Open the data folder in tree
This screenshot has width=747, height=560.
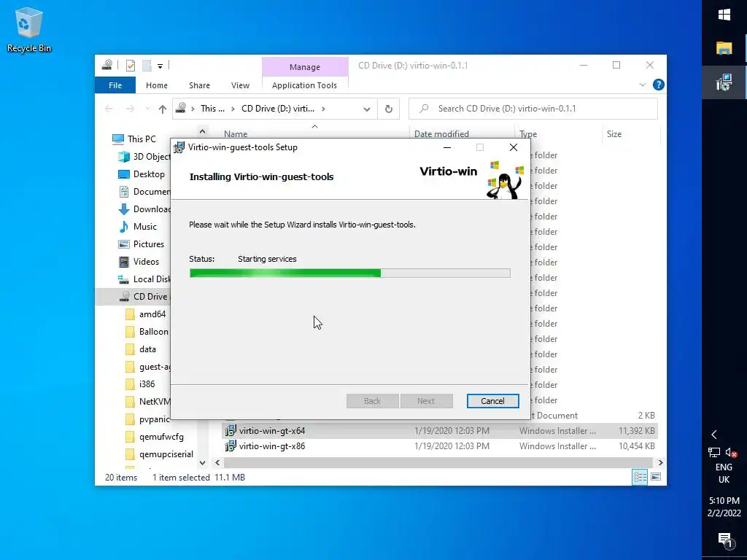pyautogui.click(x=141, y=349)
